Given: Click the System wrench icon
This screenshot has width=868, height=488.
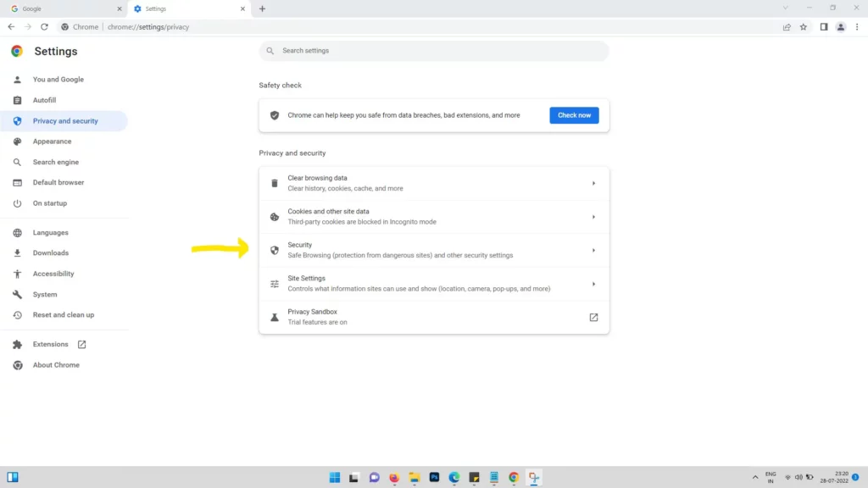Looking at the screenshot, I should click(17, 294).
